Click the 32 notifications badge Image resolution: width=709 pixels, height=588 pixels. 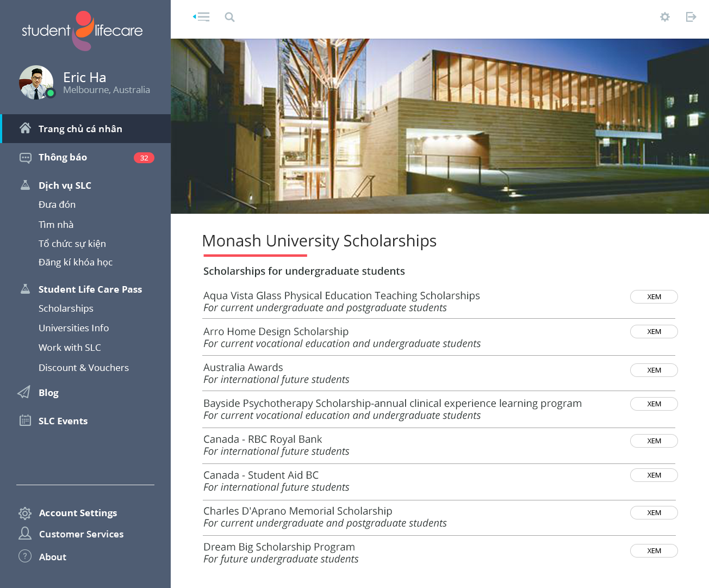coord(144,158)
